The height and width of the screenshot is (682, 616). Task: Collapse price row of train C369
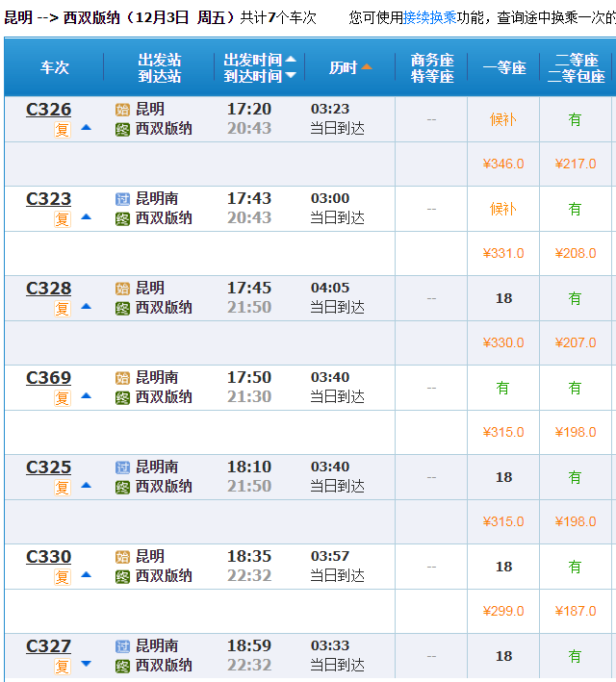(x=87, y=395)
